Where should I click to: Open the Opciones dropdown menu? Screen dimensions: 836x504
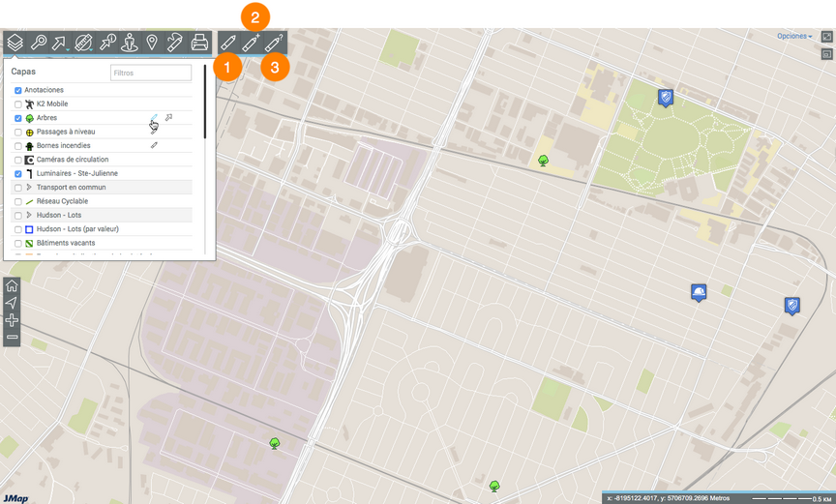pos(794,36)
